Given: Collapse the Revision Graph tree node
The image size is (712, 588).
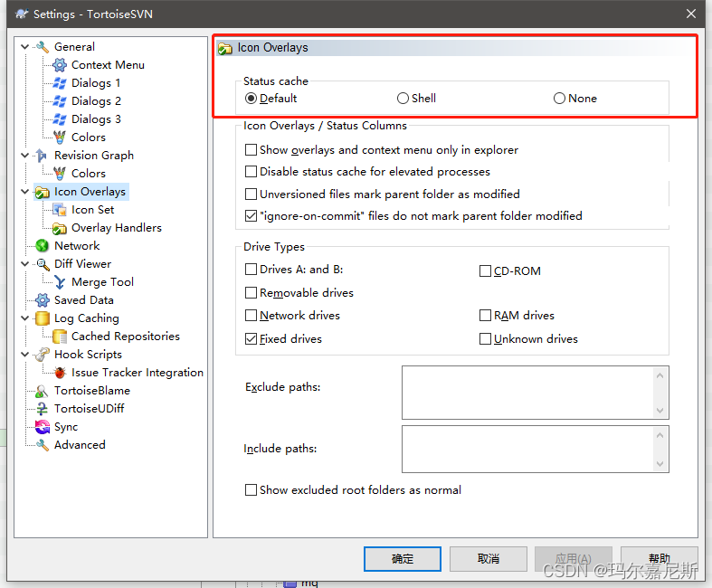Looking at the screenshot, I should click(x=25, y=156).
